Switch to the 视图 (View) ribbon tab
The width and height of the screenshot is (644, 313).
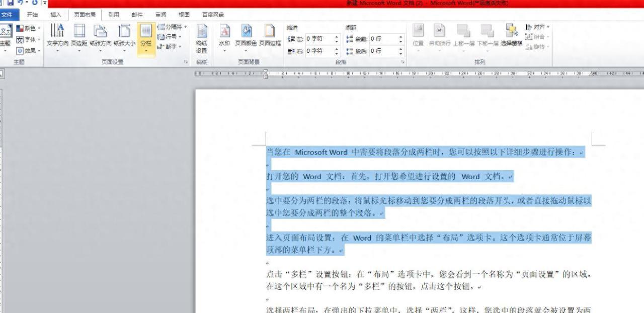pyautogui.click(x=184, y=15)
